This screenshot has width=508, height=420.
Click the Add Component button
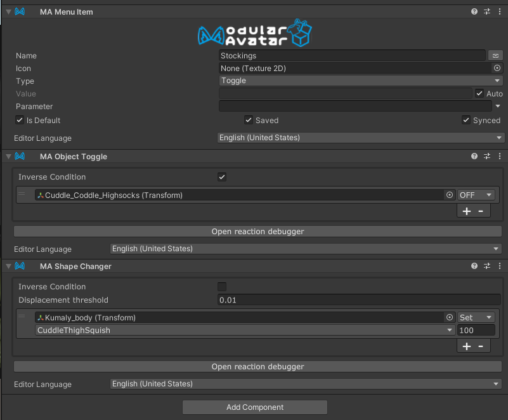255,407
